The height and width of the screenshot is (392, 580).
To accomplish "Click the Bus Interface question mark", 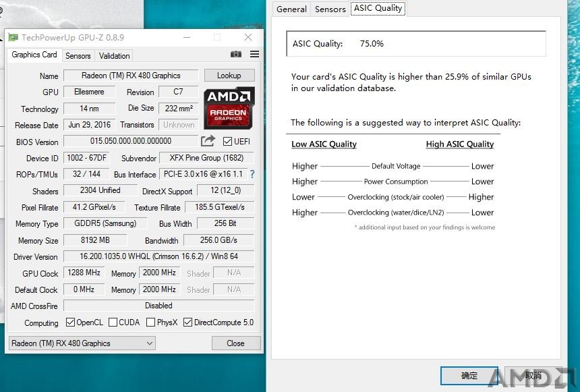I will 252,174.
